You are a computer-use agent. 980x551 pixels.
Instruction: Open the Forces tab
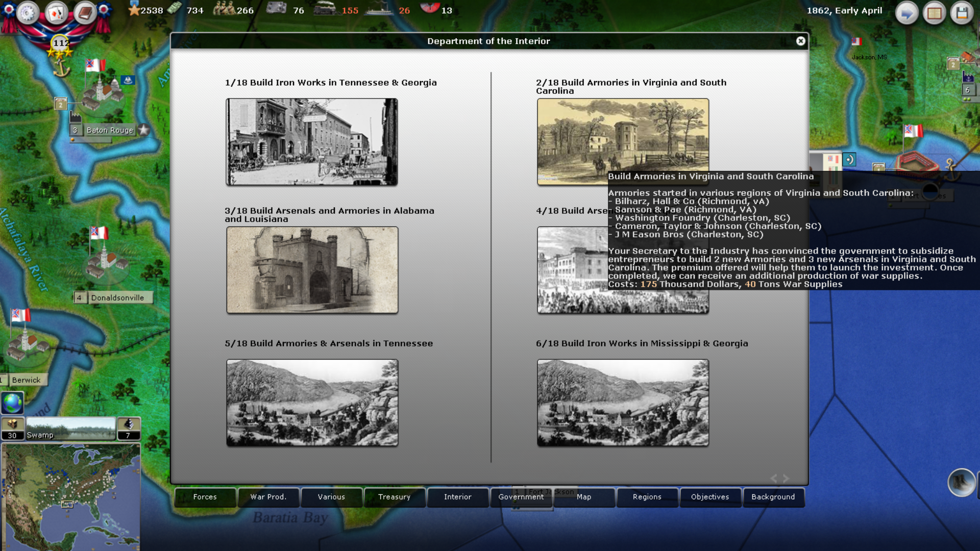[205, 497]
